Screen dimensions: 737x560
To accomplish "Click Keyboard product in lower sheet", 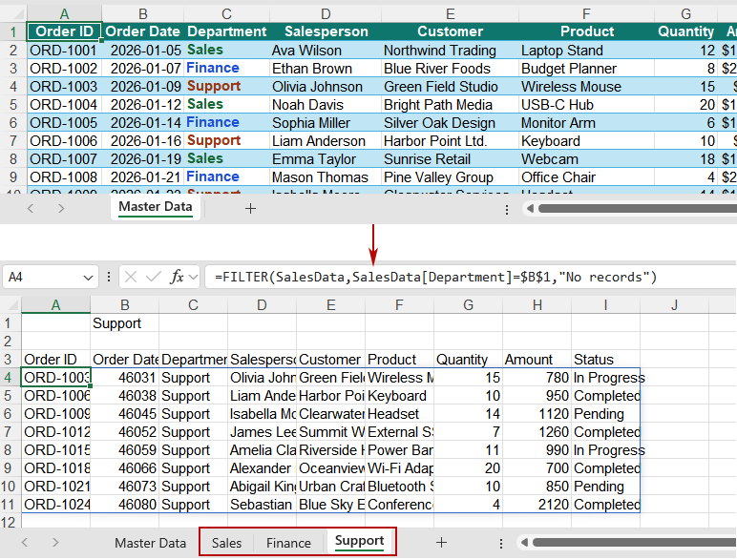I will [399, 396].
